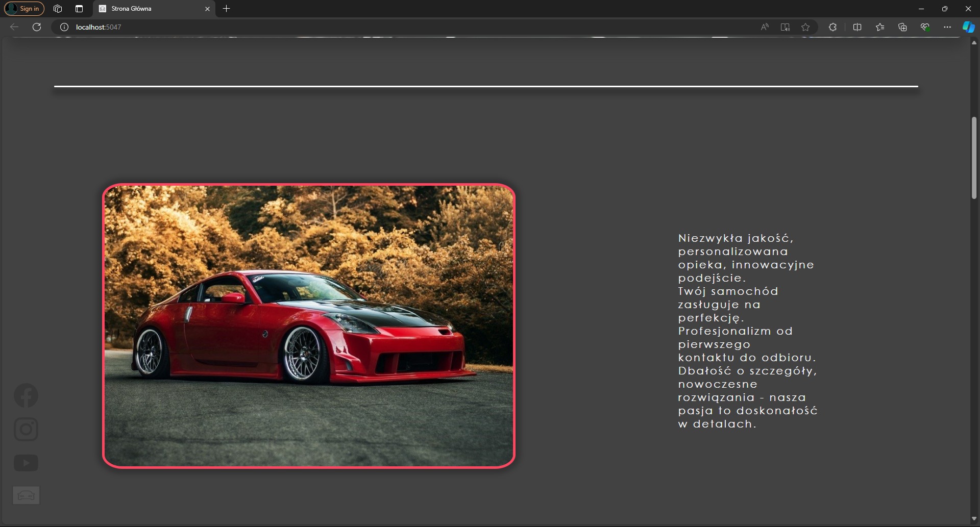This screenshot has width=980, height=527.
Task: Open Settings and more ellipsis menu
Action: click(x=947, y=27)
